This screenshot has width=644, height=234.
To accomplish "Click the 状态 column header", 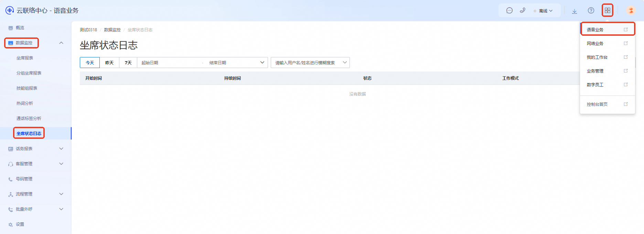I will (x=367, y=78).
